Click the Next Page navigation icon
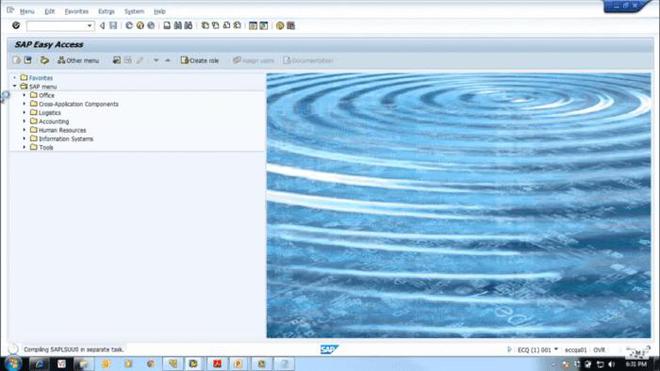 pos(226,26)
